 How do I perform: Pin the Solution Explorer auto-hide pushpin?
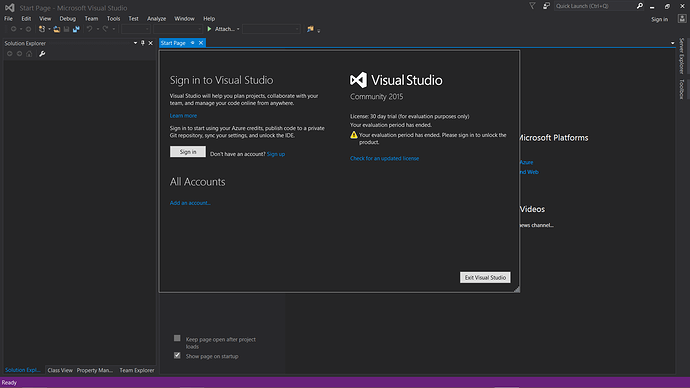point(143,43)
